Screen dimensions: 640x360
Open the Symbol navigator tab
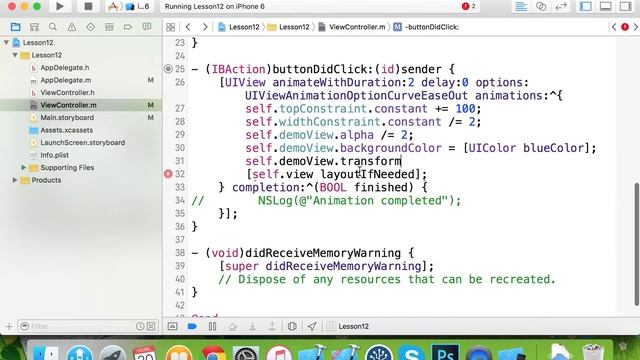34,27
